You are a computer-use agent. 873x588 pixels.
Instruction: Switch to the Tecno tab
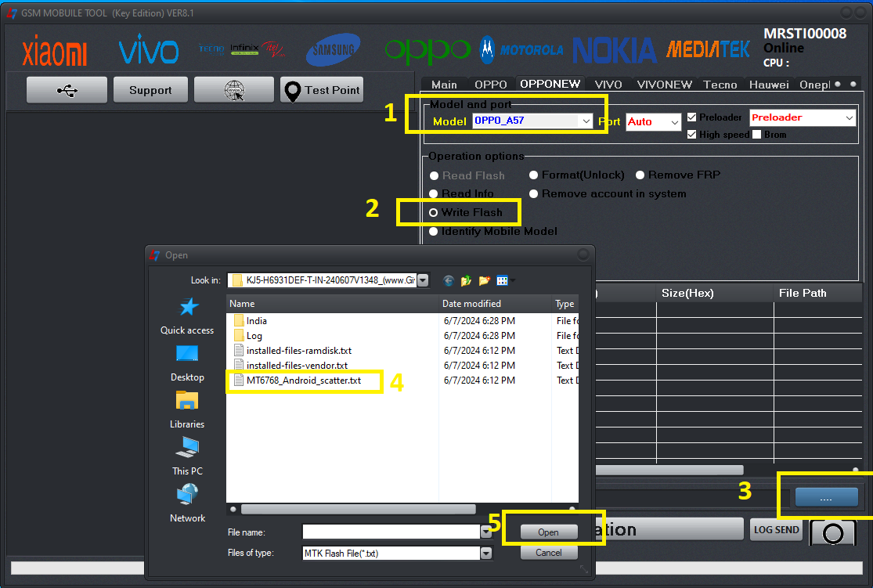(x=720, y=85)
